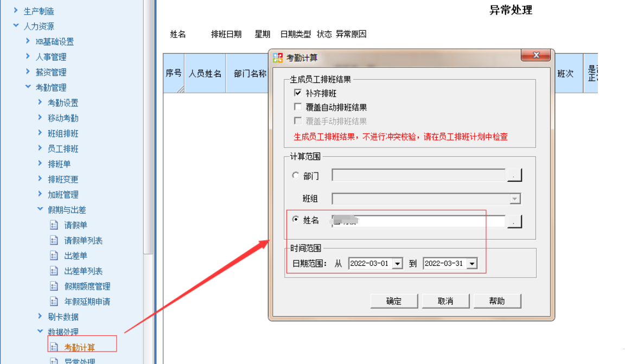Uncheck the 补齐排班 checkbox
The image size is (625, 364).
(297, 93)
